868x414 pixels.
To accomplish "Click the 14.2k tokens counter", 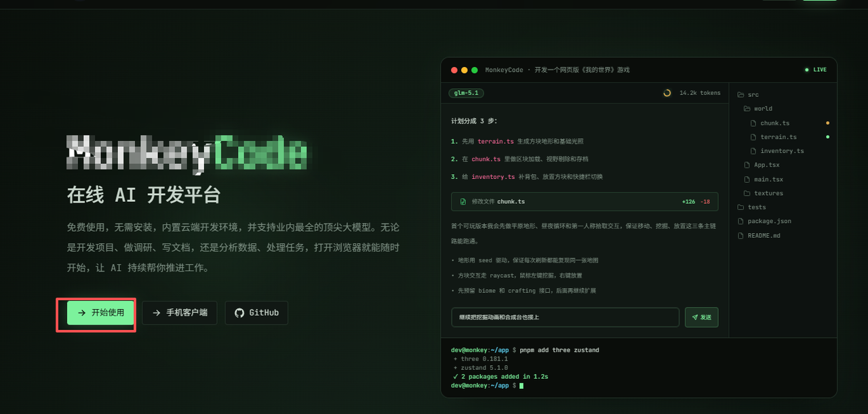I will point(700,93).
